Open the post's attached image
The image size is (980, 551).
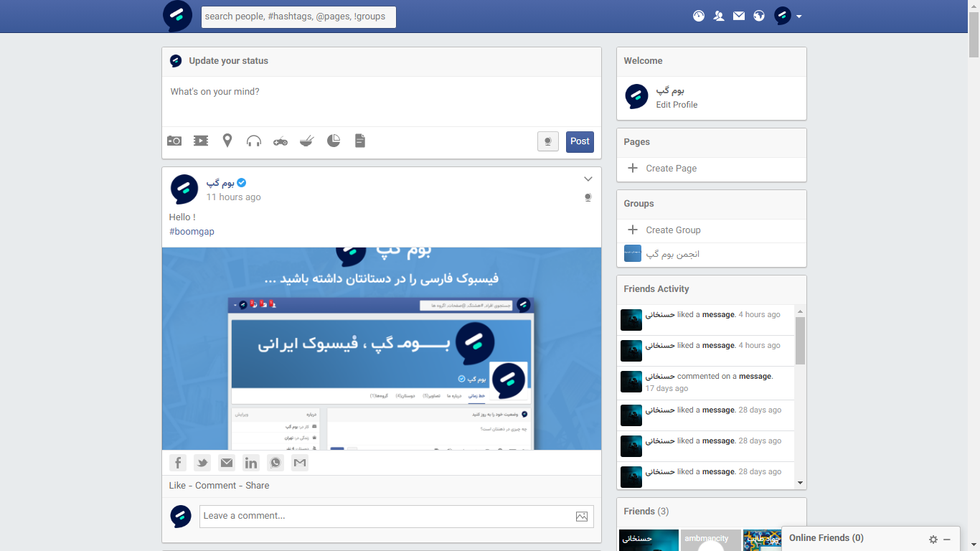tap(382, 349)
